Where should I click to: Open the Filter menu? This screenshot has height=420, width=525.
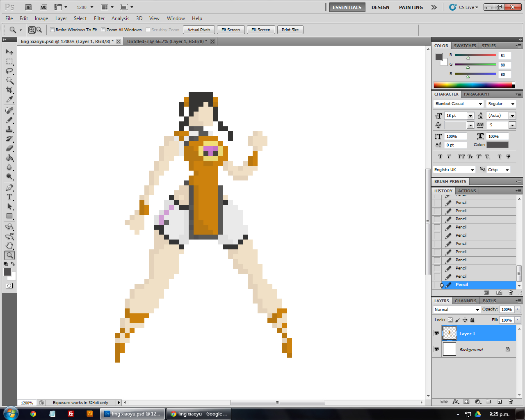(x=99, y=18)
